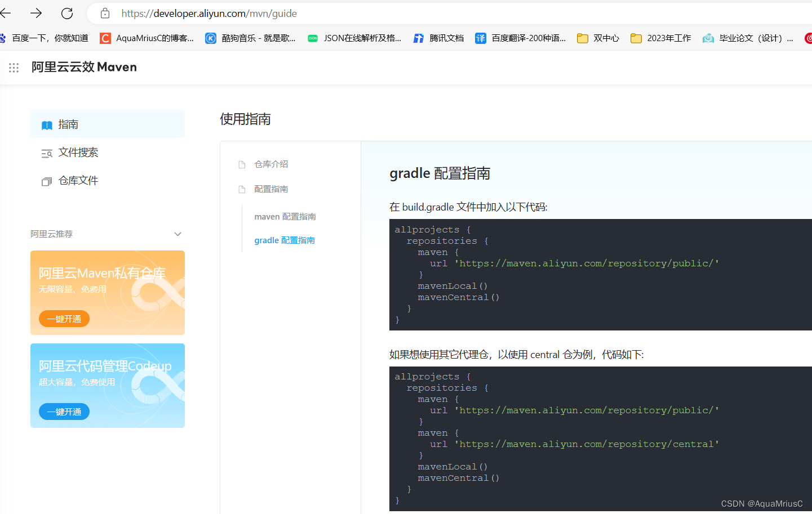This screenshot has width=812, height=514.
Task: Click the 指南 book icon
Action: (x=47, y=125)
